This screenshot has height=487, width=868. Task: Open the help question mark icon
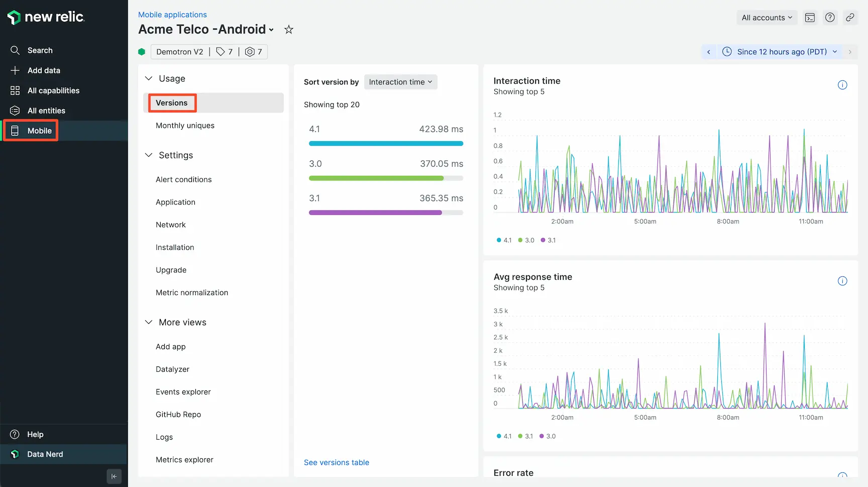coord(830,18)
